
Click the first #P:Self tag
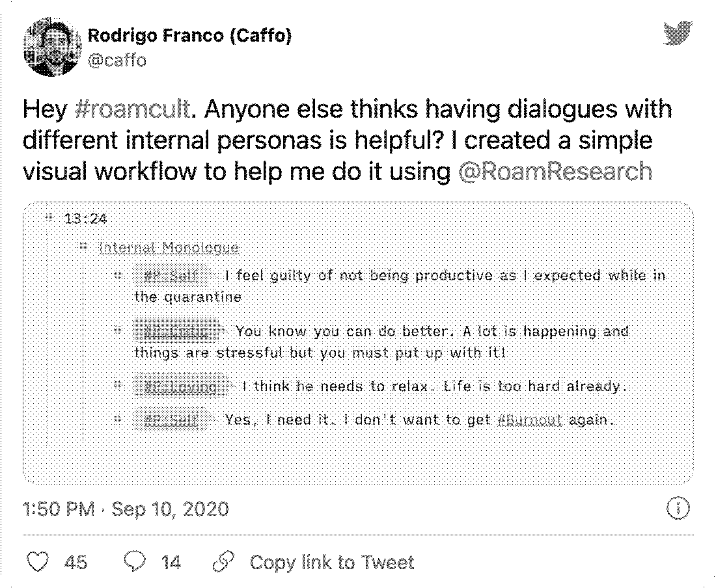[x=171, y=276]
